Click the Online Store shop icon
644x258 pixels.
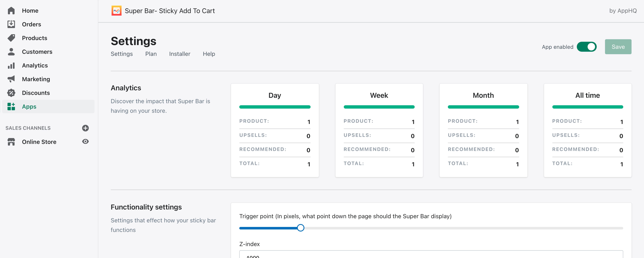click(11, 142)
